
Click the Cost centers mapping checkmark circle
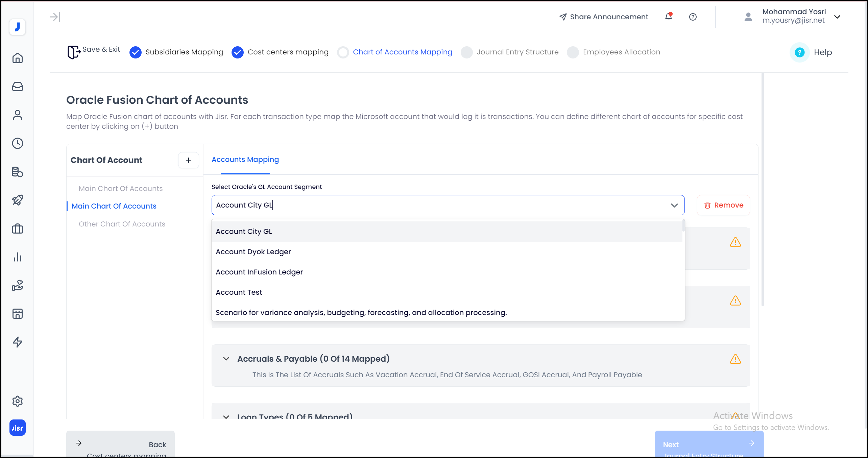(x=238, y=52)
